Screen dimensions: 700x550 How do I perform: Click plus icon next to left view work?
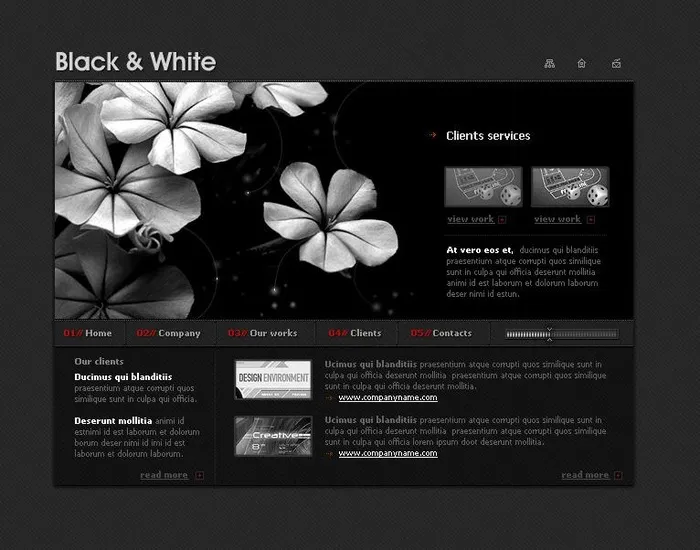[502, 220]
